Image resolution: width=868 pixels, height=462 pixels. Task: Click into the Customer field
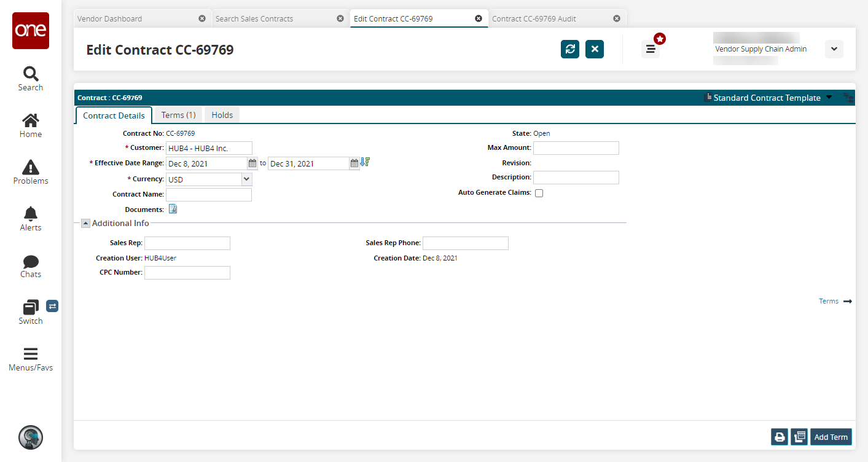tap(209, 148)
